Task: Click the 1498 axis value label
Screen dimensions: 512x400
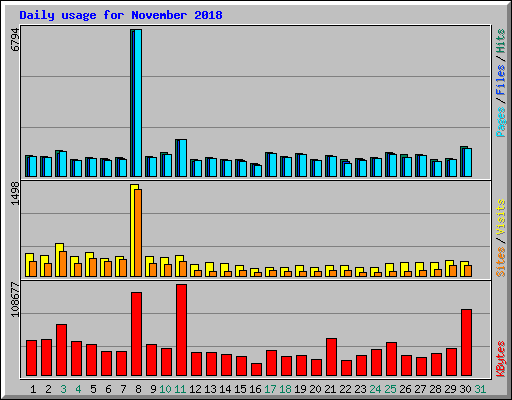Action: click(15, 194)
